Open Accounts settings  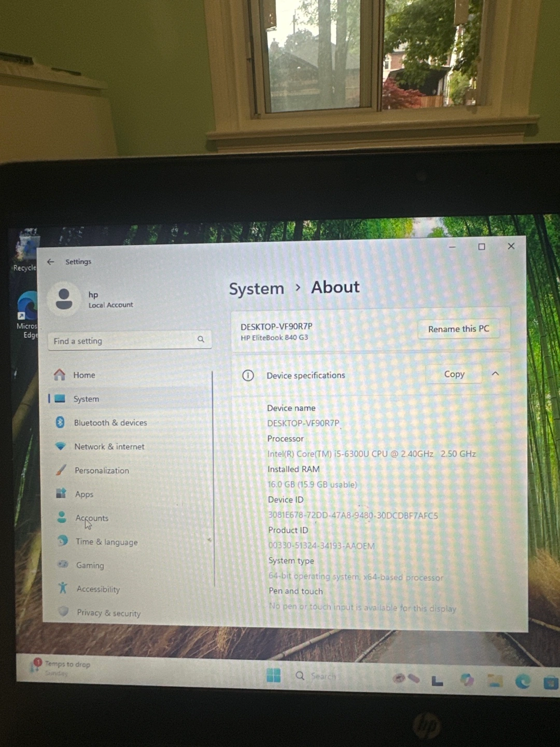point(92,518)
